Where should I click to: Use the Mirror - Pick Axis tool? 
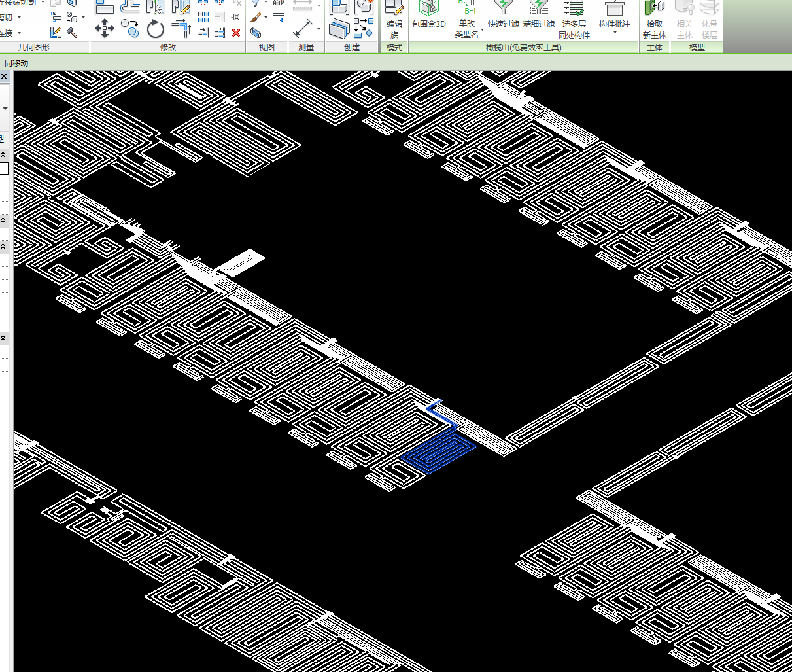tap(156, 7)
